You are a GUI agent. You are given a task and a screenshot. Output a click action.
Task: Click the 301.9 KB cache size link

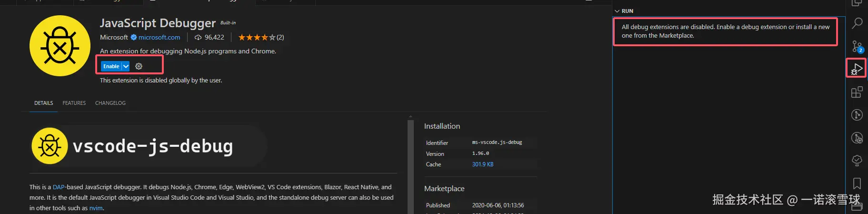[x=483, y=164]
